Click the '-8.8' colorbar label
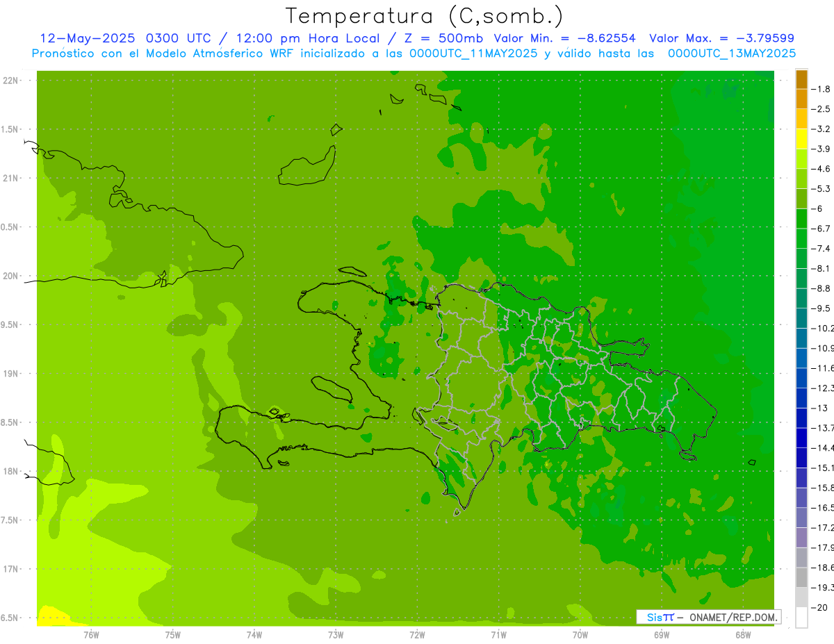Screen dimensions: 834x644 821,288
